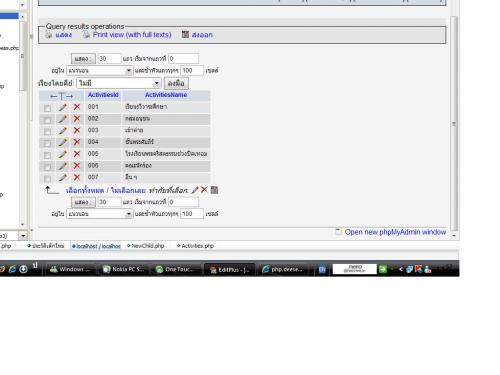Check the box for row 001
The image size is (500, 375).
pos(47,108)
